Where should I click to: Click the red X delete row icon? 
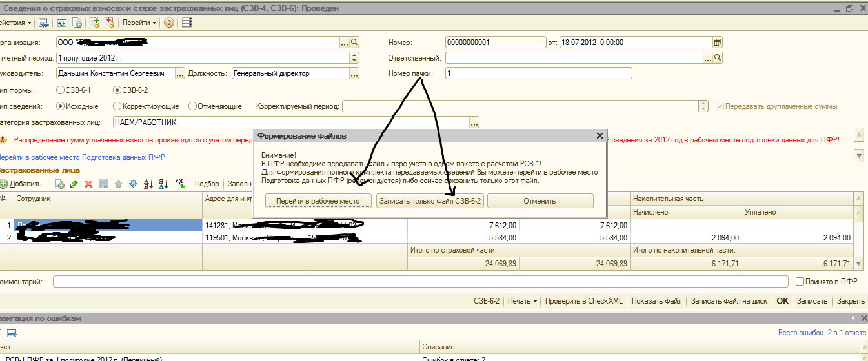pyautogui.click(x=88, y=184)
